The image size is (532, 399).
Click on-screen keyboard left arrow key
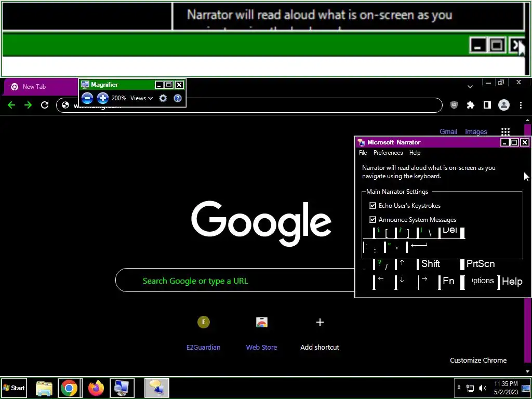[x=384, y=281]
